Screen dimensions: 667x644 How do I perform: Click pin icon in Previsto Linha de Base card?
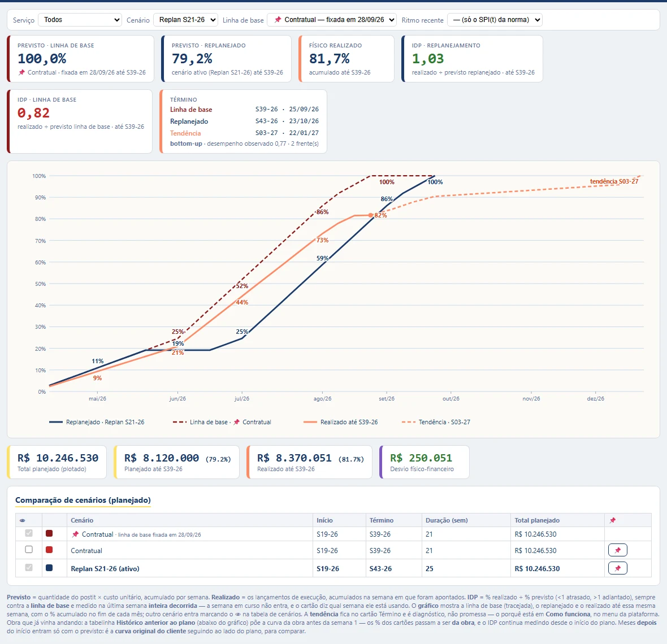tap(21, 72)
